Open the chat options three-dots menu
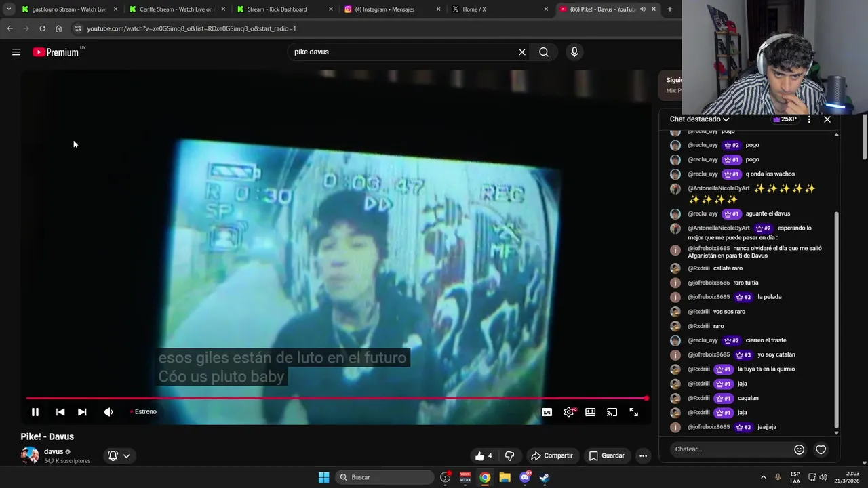Screen dimensions: 868x488 tap(809, 119)
